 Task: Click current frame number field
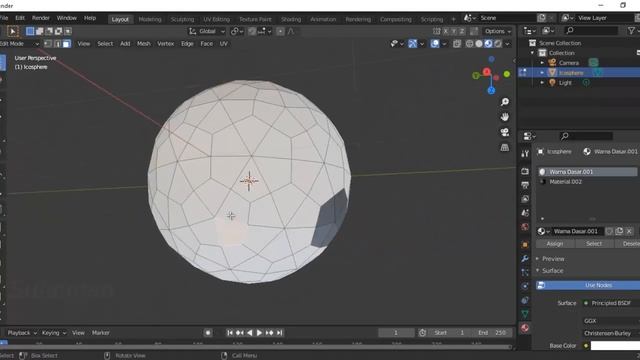pos(396,333)
